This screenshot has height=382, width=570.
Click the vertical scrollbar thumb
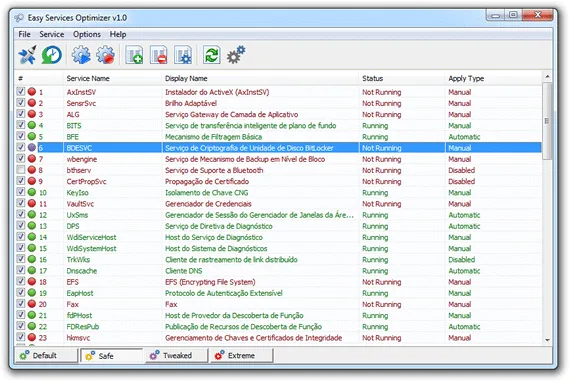coord(547,121)
